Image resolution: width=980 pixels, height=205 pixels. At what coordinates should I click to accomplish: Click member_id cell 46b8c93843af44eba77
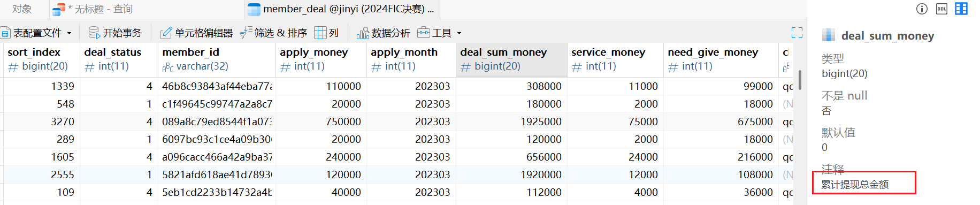coord(217,86)
